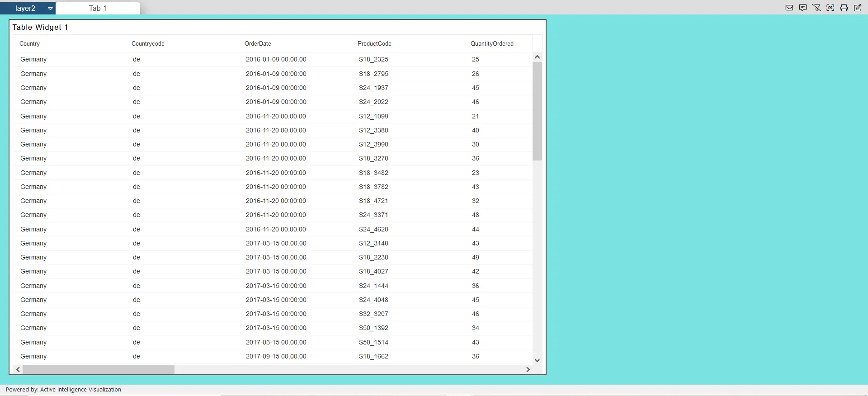Click the clear filter icon
The image size is (868, 396).
point(816,8)
